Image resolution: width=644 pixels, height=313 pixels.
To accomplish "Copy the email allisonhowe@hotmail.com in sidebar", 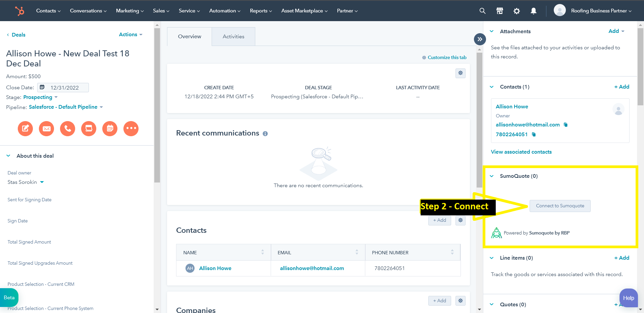I will pos(566,125).
